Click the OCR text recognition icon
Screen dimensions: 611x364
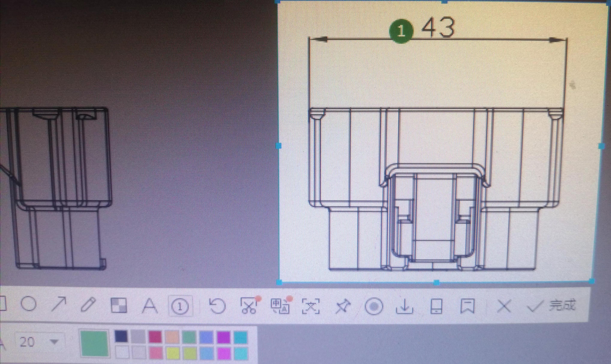coord(311,306)
